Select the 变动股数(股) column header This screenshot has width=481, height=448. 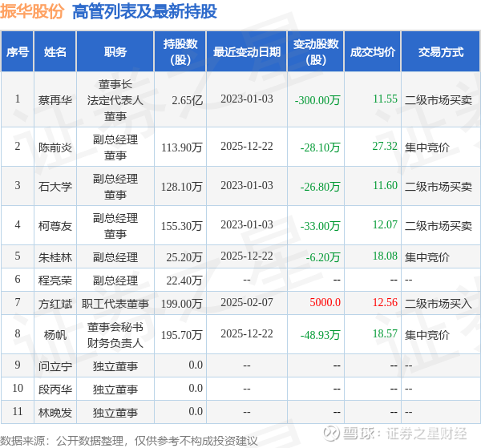point(316,52)
